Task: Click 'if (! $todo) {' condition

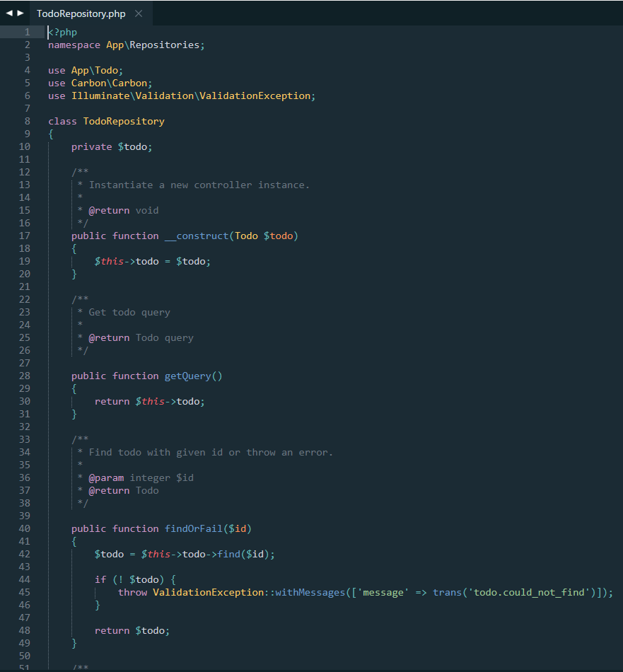Action: (x=135, y=580)
